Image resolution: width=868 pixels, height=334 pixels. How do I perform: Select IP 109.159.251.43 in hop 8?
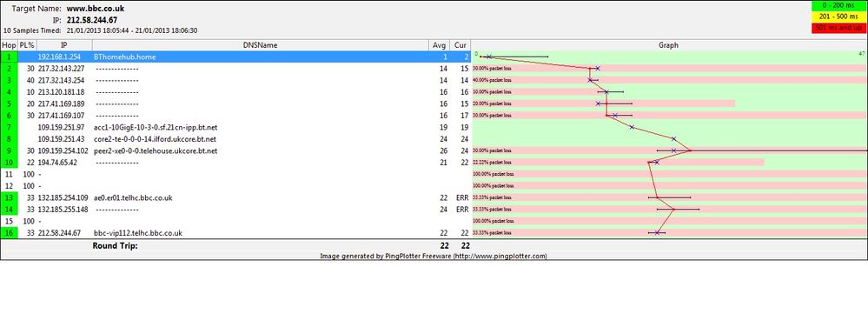tap(61, 139)
